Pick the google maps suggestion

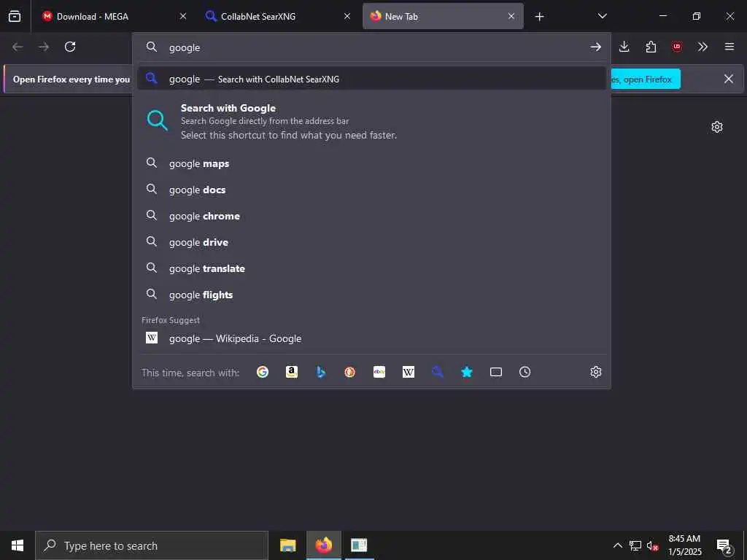371,163
